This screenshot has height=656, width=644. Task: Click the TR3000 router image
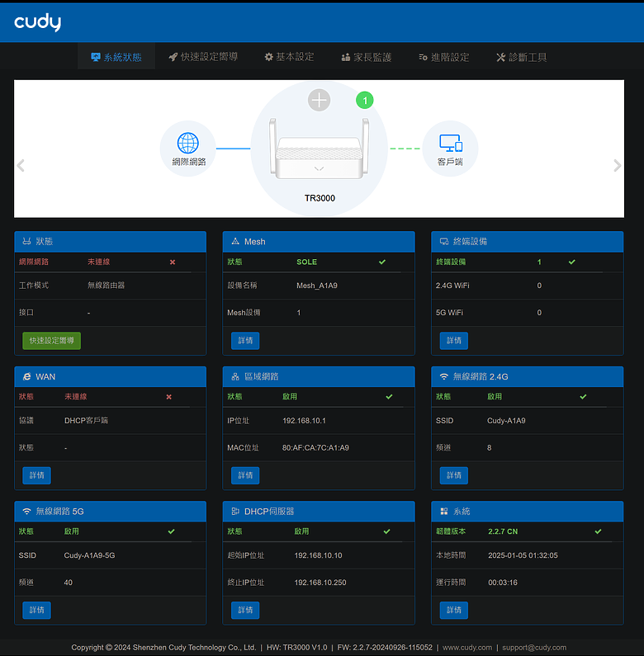click(319, 149)
